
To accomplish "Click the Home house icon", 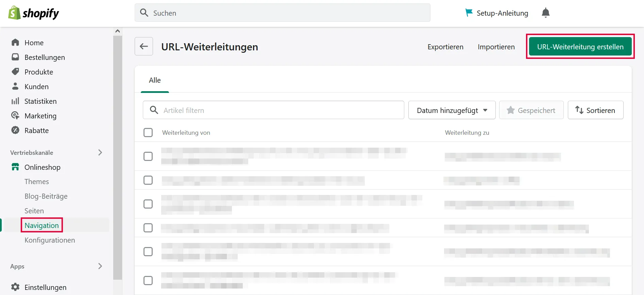I will pyautogui.click(x=15, y=43).
